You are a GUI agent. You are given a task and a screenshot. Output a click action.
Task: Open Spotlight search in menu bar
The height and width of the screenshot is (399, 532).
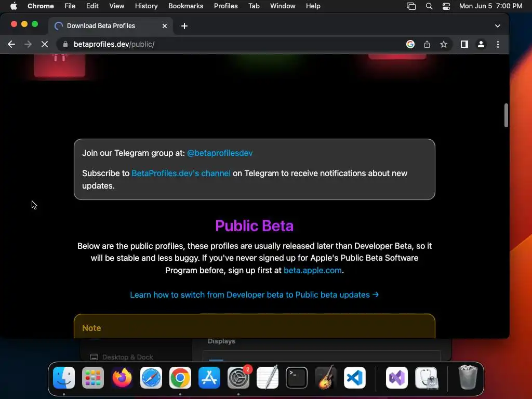(x=429, y=6)
